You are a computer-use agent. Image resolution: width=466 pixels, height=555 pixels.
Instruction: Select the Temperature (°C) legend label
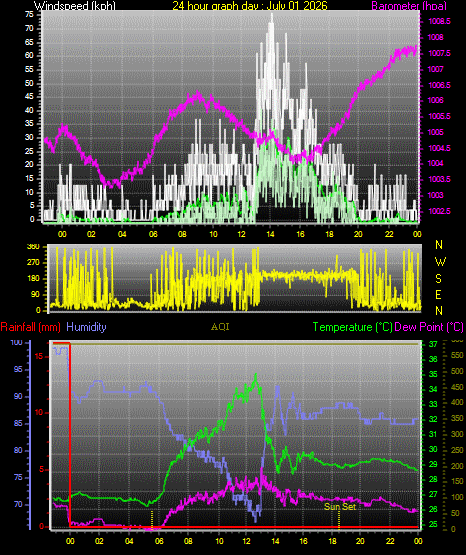(x=352, y=327)
